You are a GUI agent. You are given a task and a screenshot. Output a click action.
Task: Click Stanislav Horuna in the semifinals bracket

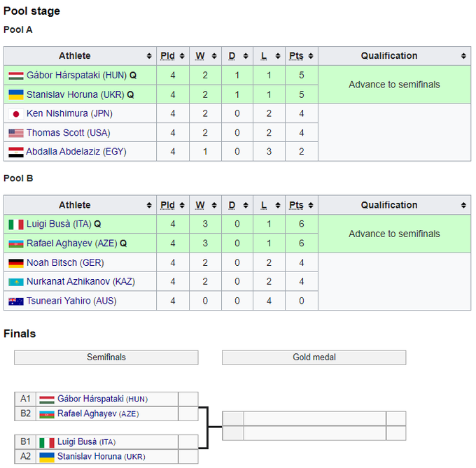click(90, 457)
